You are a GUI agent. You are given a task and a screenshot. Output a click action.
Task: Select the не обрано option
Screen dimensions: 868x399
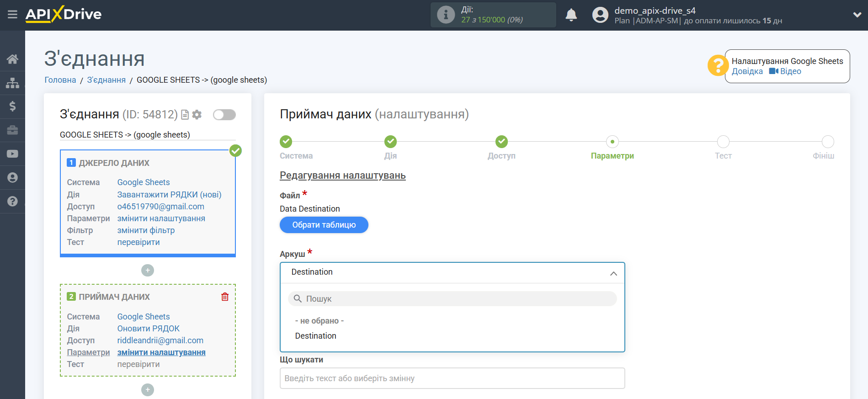[x=320, y=321]
